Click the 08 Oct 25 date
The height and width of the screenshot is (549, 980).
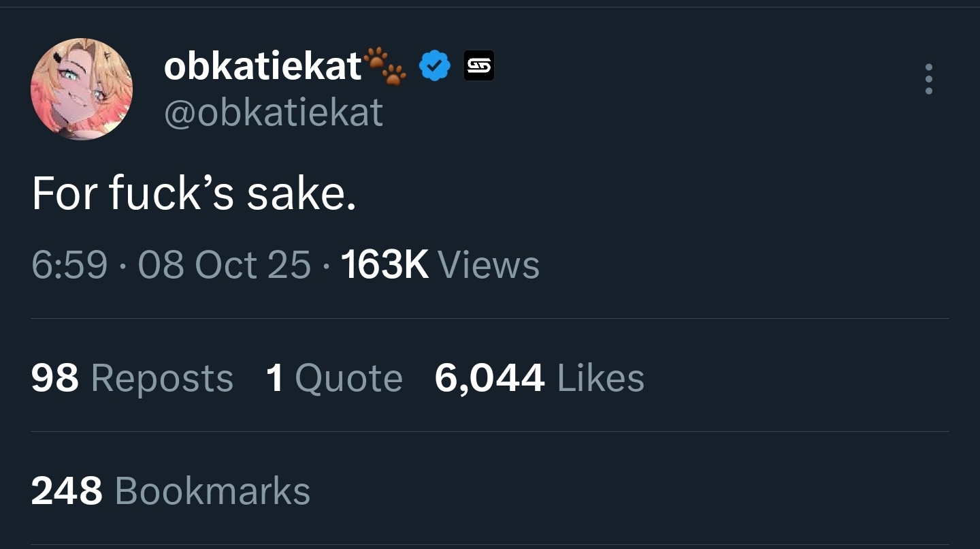click(224, 264)
